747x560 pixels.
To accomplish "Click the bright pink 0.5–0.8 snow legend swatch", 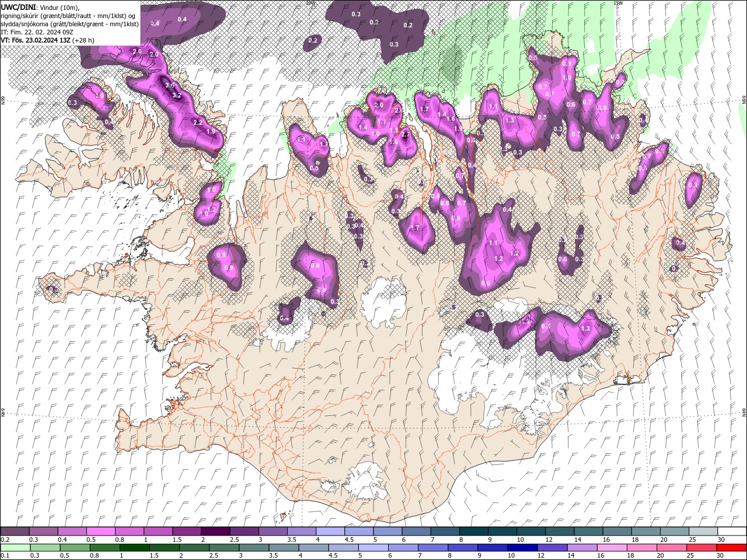I will pos(101,531).
